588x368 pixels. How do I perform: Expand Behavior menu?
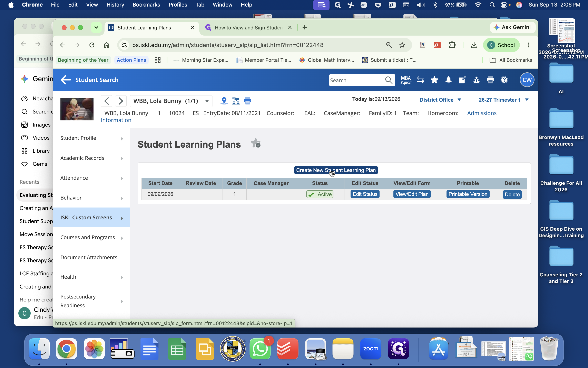[92, 198]
